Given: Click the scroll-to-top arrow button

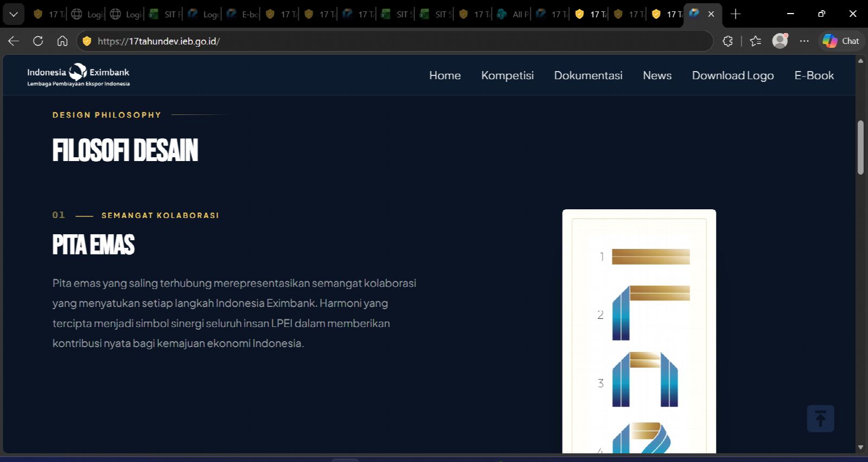Looking at the screenshot, I should [820, 419].
